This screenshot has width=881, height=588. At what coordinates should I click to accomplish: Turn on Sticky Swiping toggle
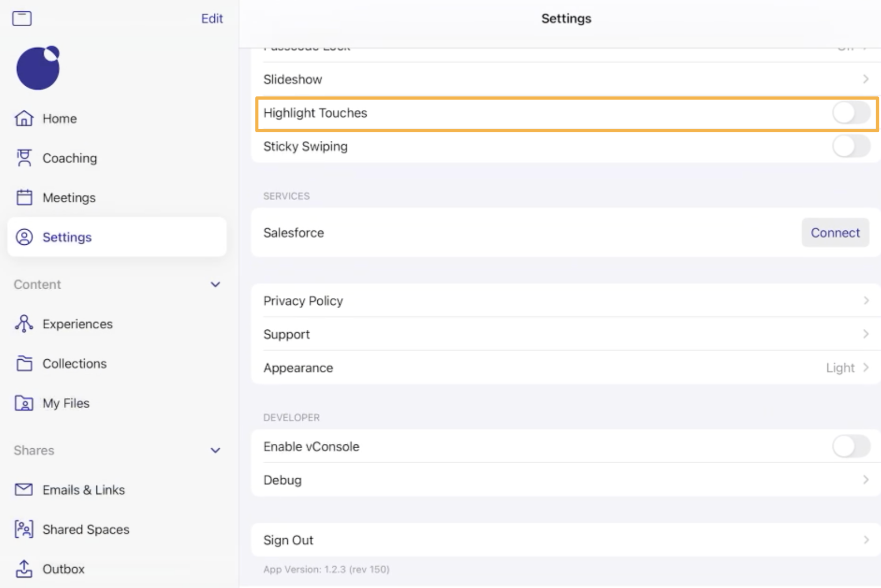tap(850, 146)
